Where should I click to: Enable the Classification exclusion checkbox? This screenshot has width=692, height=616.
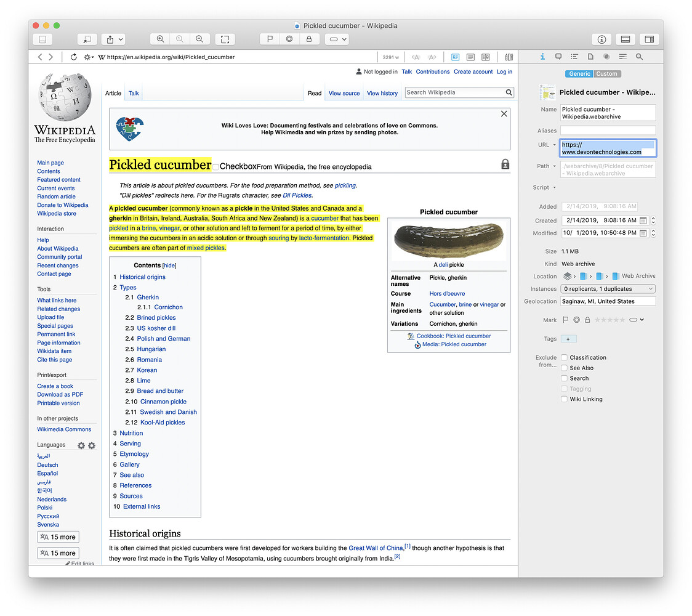[564, 357]
